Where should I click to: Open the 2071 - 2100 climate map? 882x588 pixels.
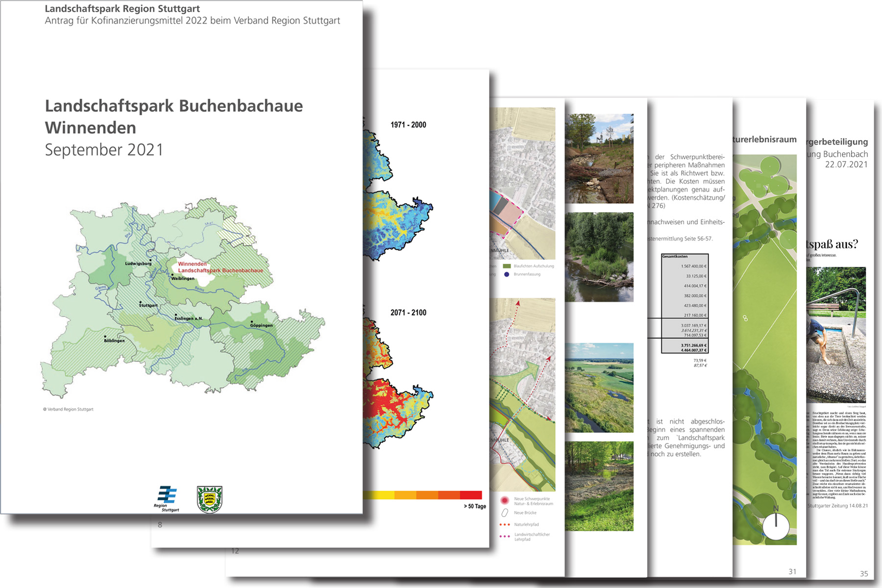click(397, 382)
